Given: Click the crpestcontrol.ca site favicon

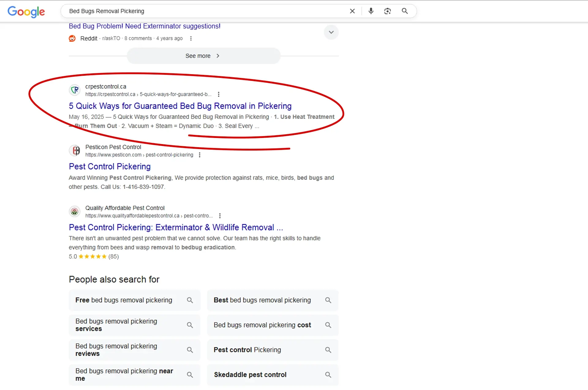Looking at the screenshot, I should [75, 90].
